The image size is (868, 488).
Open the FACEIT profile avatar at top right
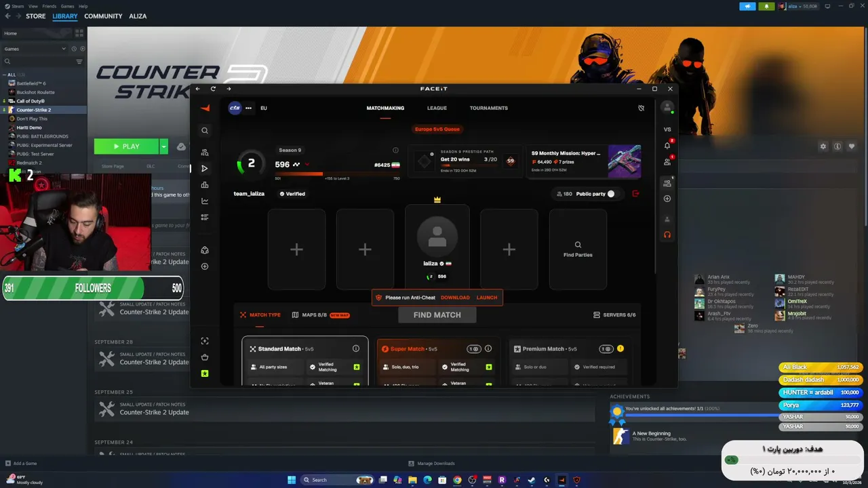[x=667, y=108]
